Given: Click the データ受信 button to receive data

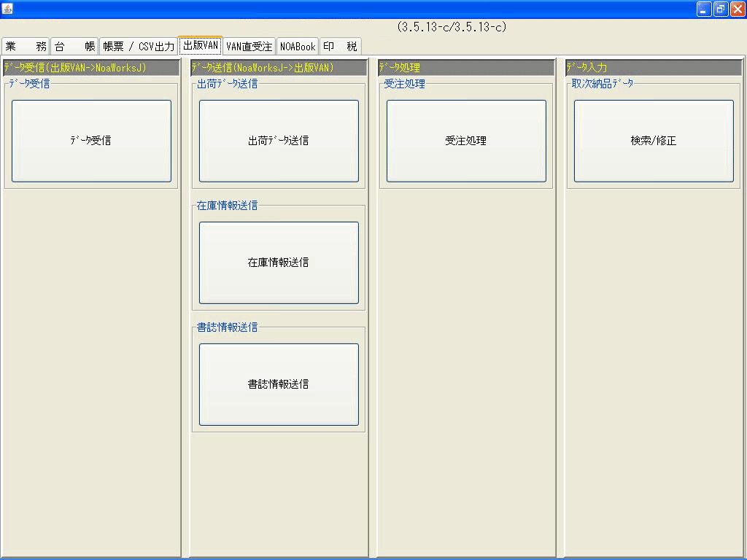Looking at the screenshot, I should click(90, 141).
